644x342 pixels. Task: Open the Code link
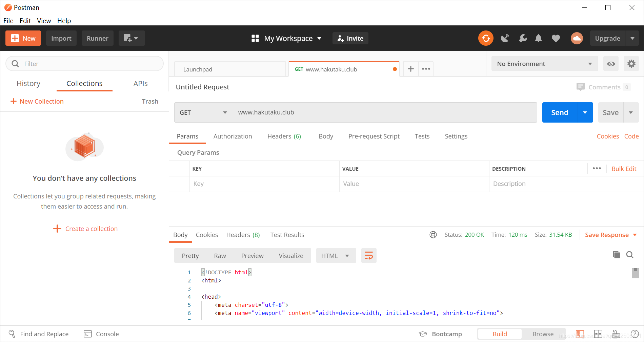click(631, 136)
